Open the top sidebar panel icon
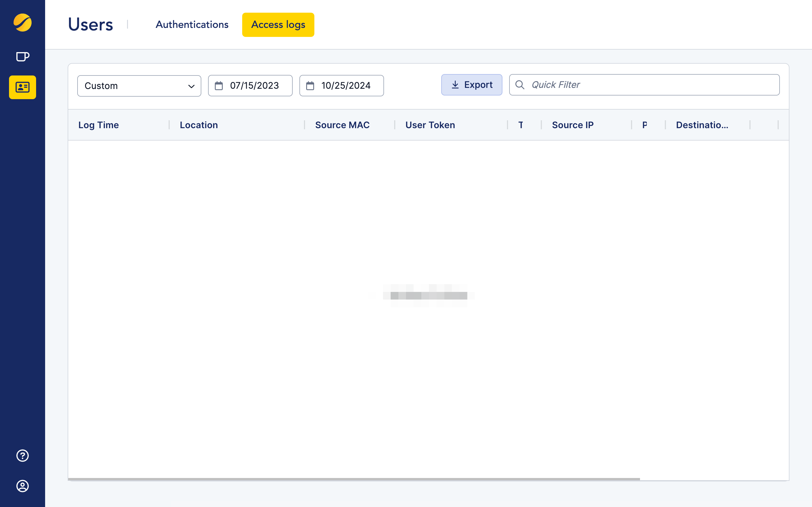The image size is (812, 507). (x=22, y=57)
